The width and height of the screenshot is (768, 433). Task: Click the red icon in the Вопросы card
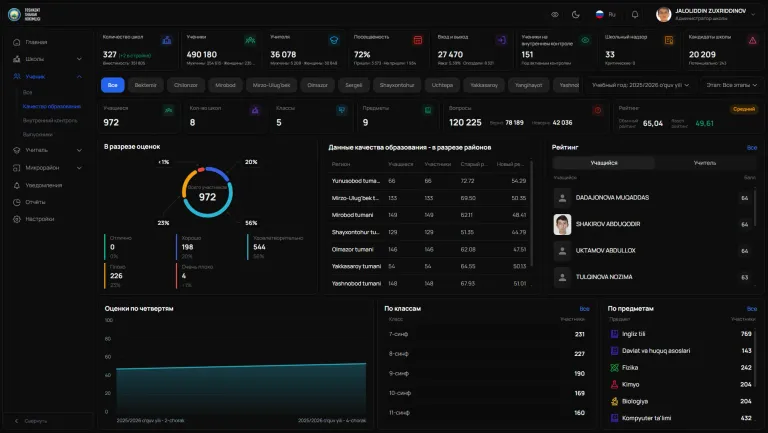click(598, 111)
